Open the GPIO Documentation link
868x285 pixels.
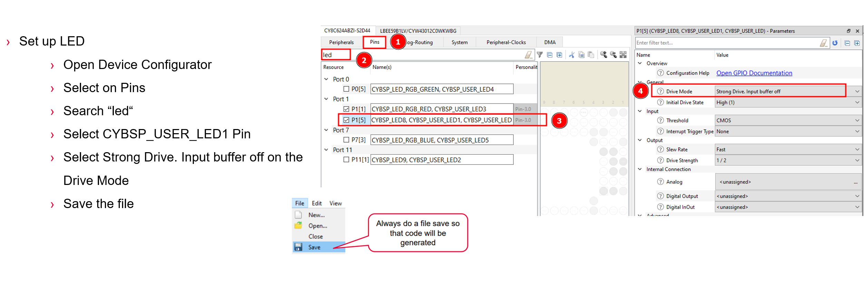(754, 73)
